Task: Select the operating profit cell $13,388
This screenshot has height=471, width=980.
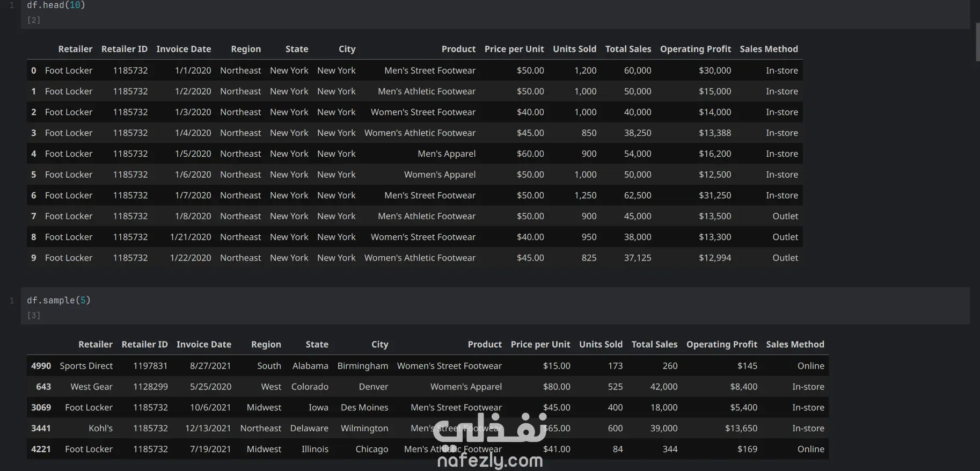Action: [715, 133]
